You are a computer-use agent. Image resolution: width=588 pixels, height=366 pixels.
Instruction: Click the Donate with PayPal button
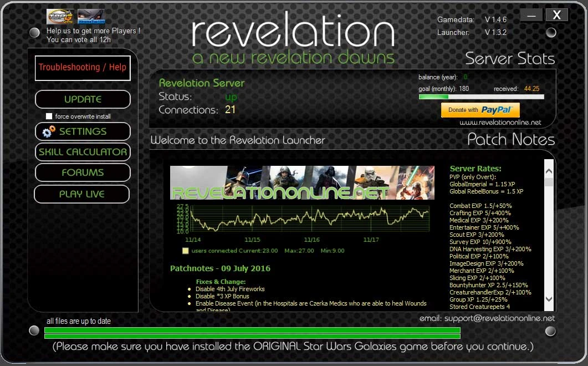click(x=479, y=110)
